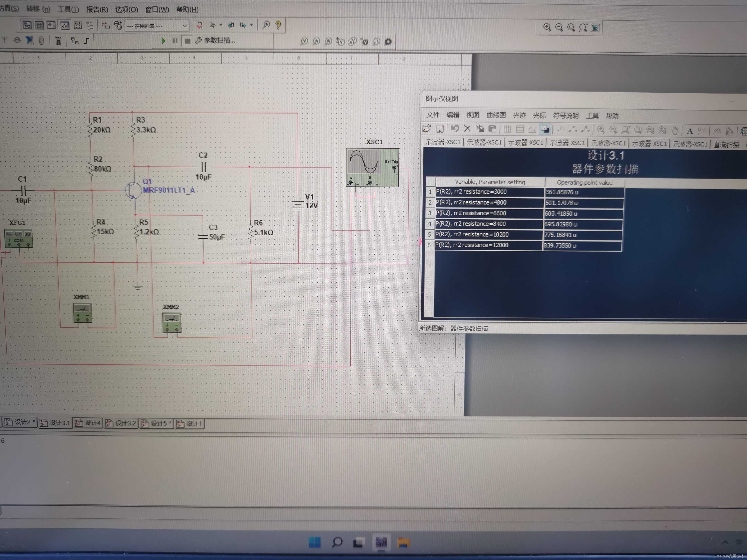Toggle black background in Grapher toolbar
Image resolution: width=747 pixels, height=560 pixels.
click(545, 129)
